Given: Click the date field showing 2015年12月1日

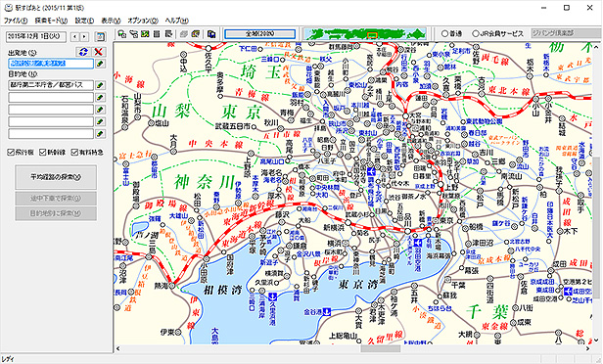Looking at the screenshot, I should tap(36, 37).
